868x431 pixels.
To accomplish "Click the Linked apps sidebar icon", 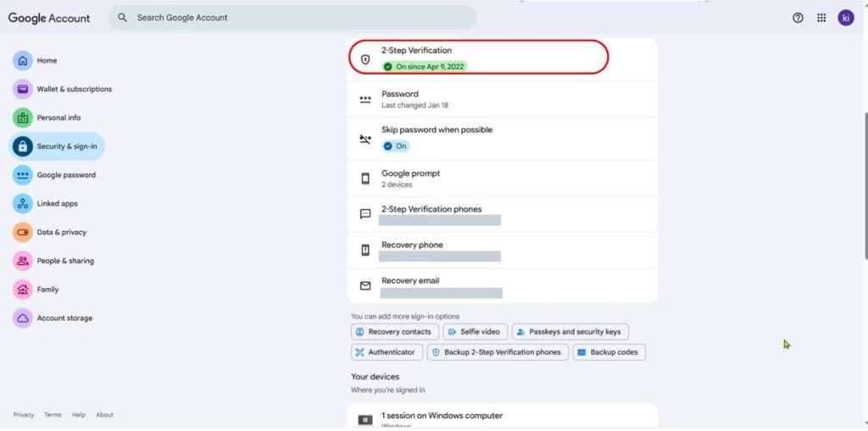I will [23, 203].
